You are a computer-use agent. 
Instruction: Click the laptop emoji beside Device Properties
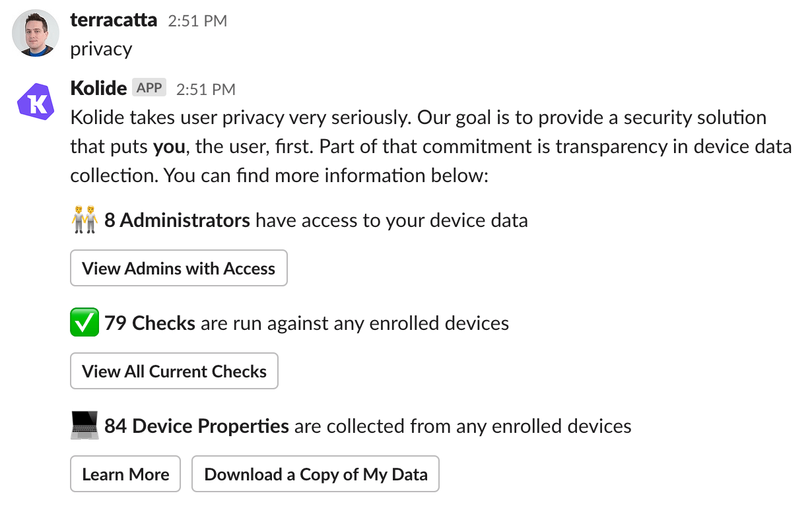click(x=84, y=426)
